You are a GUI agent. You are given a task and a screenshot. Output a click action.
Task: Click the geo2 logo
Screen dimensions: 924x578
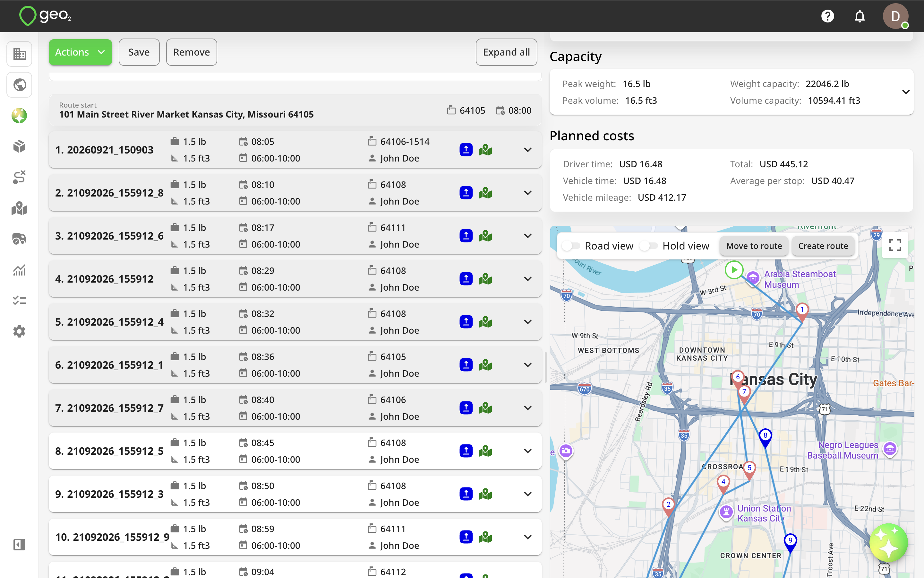46,16
